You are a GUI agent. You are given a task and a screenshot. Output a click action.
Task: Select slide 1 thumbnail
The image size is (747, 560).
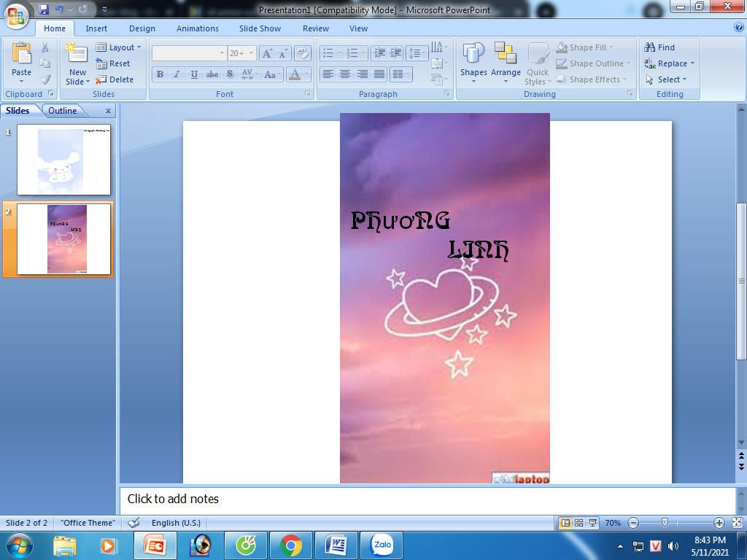coord(64,160)
